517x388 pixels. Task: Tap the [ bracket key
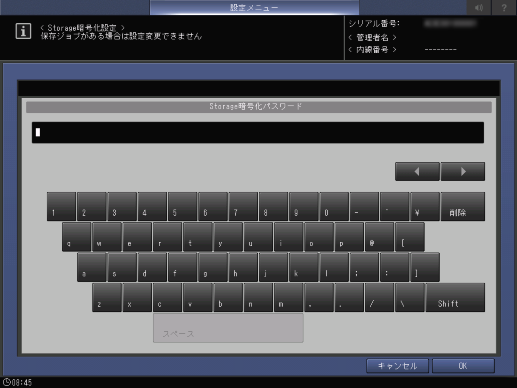click(410, 237)
